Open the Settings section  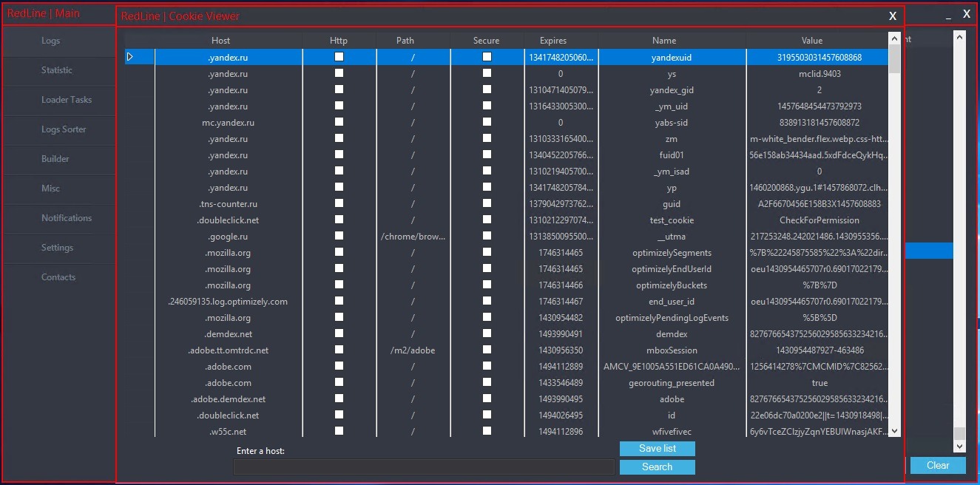pyautogui.click(x=58, y=248)
